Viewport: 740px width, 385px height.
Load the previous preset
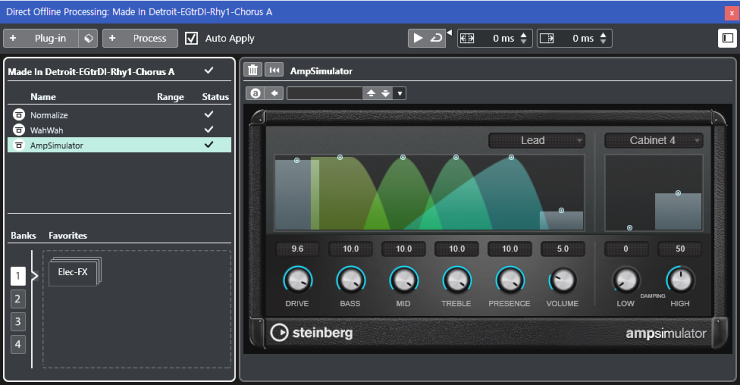(371, 93)
